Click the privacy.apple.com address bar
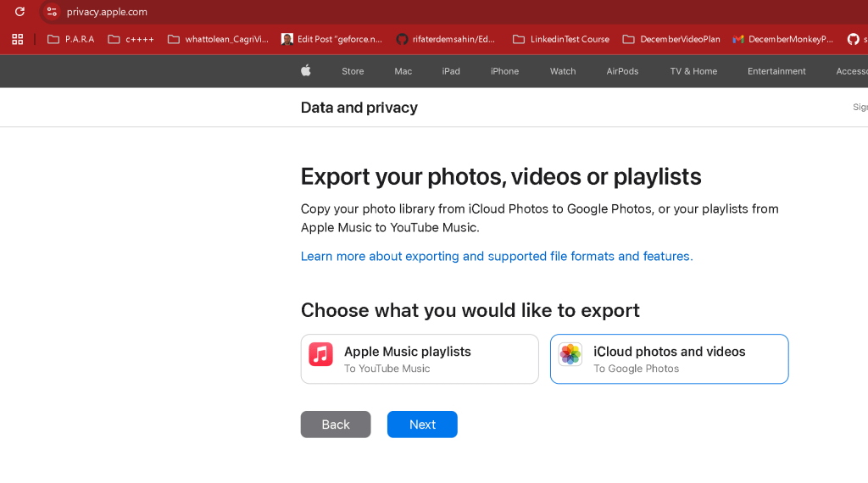This screenshot has width=868, height=483. click(107, 12)
